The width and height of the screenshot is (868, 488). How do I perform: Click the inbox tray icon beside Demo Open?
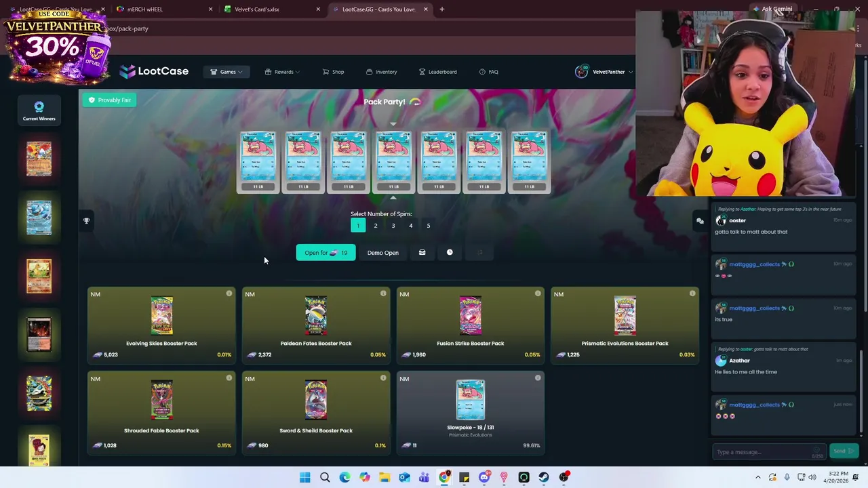point(422,253)
